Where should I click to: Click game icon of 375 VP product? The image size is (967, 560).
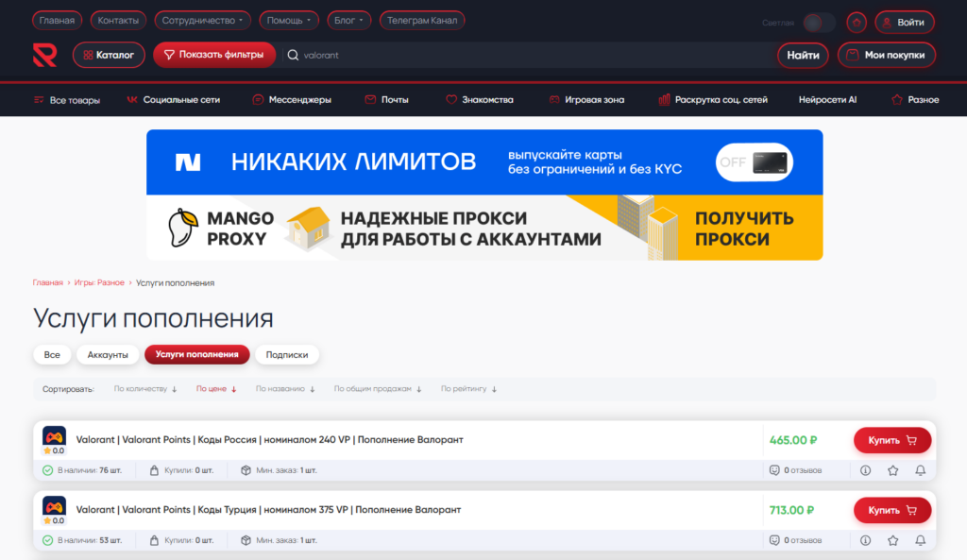click(x=54, y=506)
